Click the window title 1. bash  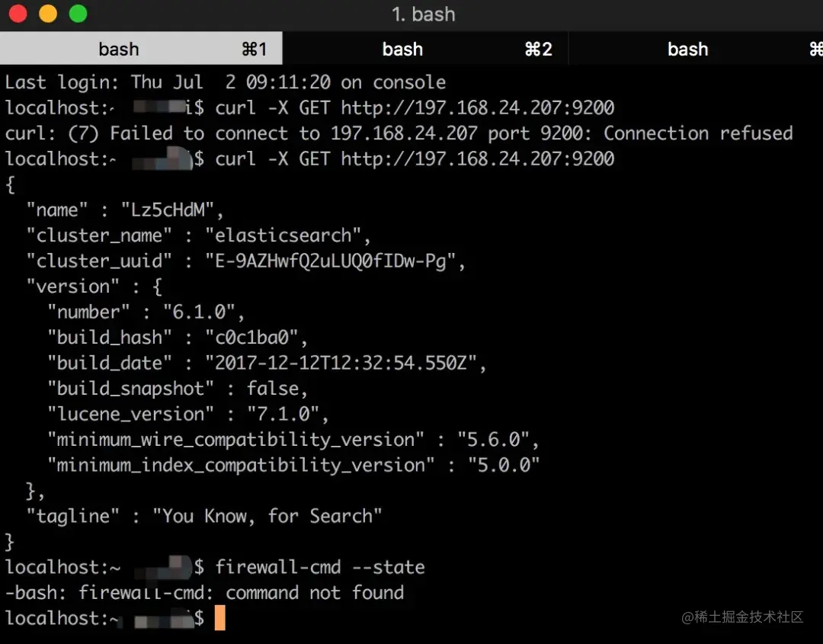tap(424, 14)
